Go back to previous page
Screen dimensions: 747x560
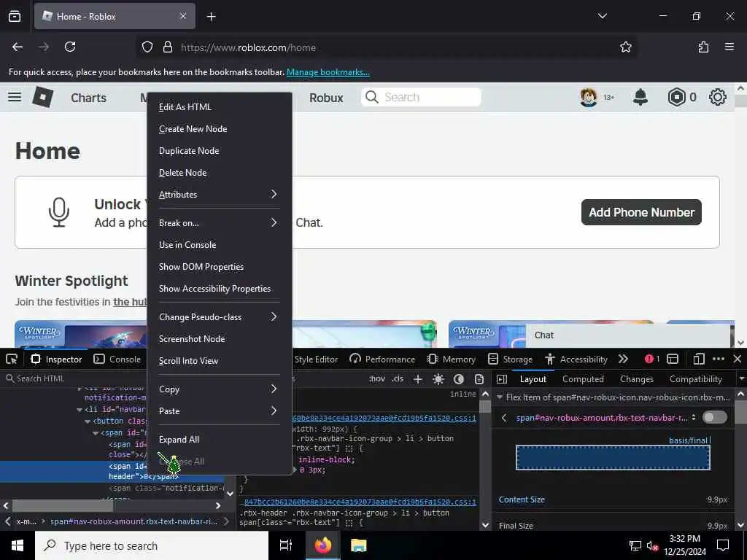coord(18,47)
